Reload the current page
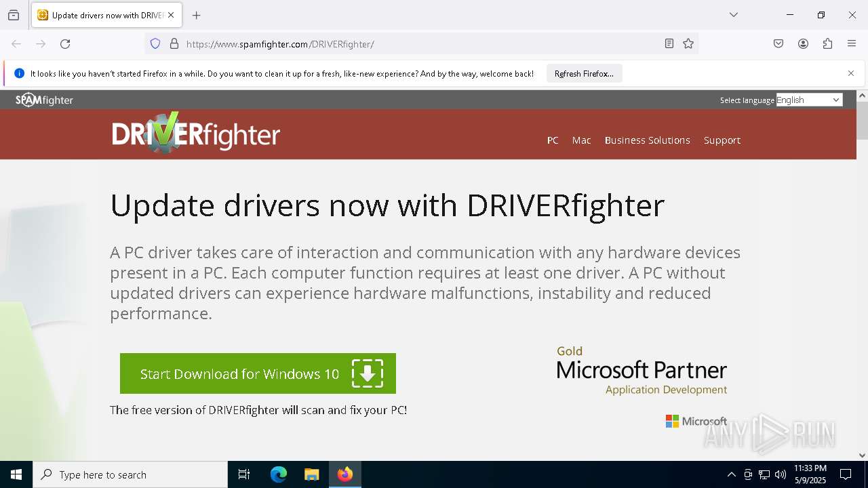The width and height of the screenshot is (868, 488). 65,44
